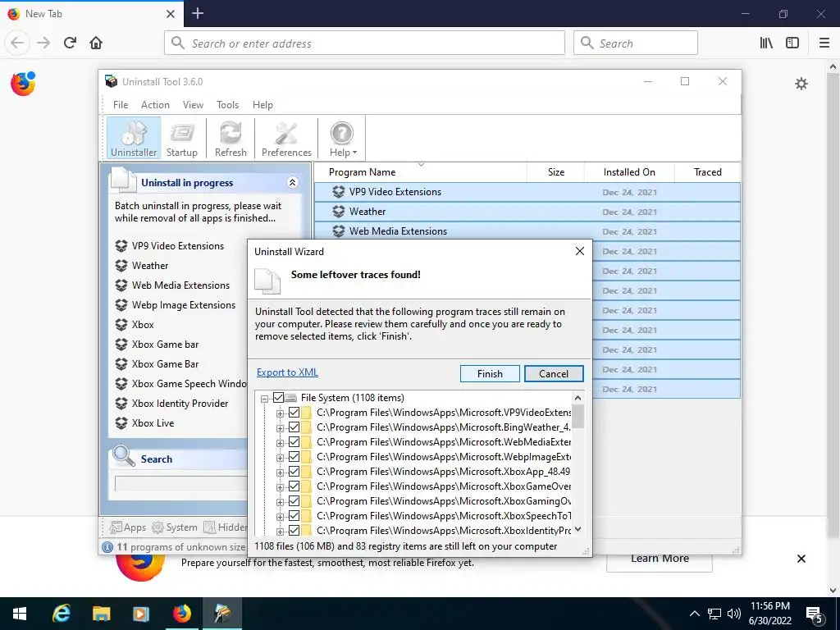Open the notification center icon
The height and width of the screenshot is (630, 840).
(815, 614)
